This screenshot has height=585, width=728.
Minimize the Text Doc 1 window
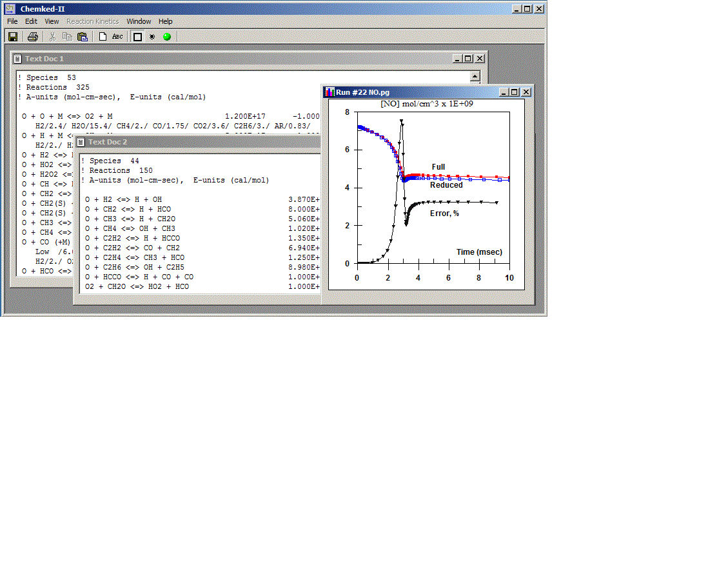457,59
